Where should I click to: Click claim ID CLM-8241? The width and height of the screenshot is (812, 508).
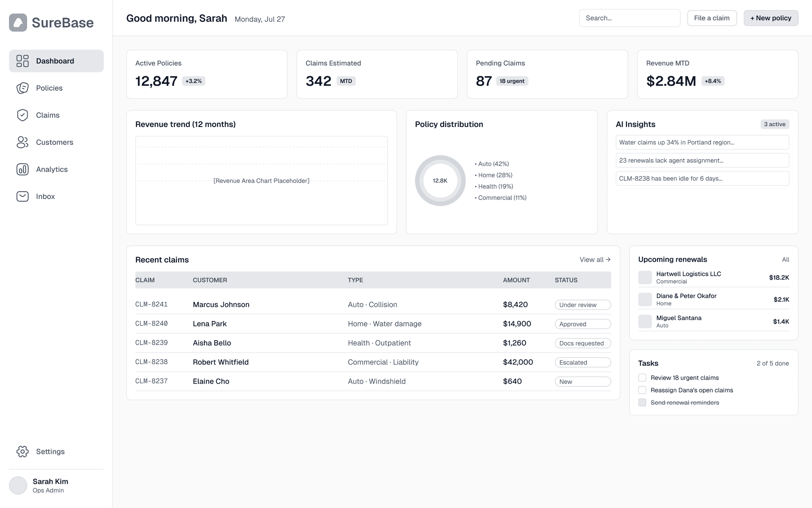point(152,304)
